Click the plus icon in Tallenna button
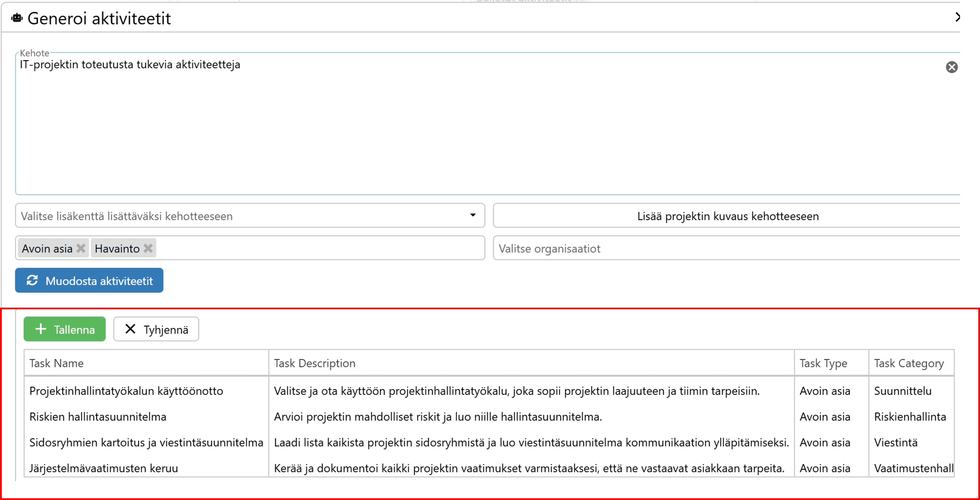980x500 pixels. pos(41,329)
